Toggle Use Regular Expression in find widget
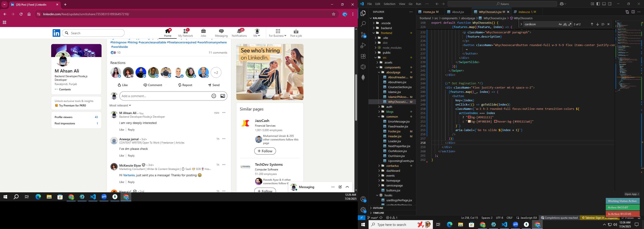 (570, 24)
